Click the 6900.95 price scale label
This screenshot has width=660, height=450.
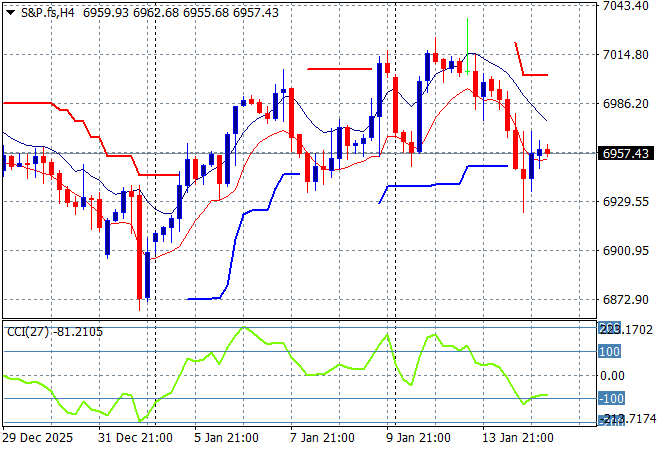pyautogui.click(x=625, y=250)
